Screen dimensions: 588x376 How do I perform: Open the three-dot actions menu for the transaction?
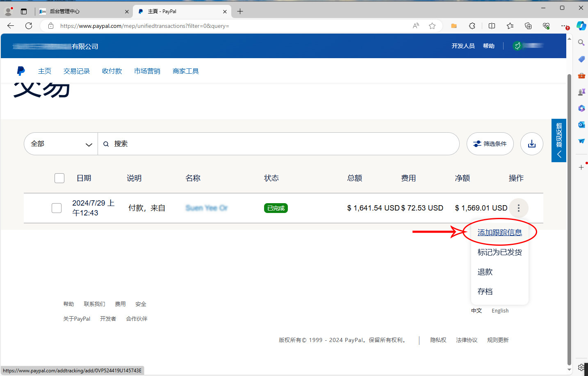[x=519, y=208]
